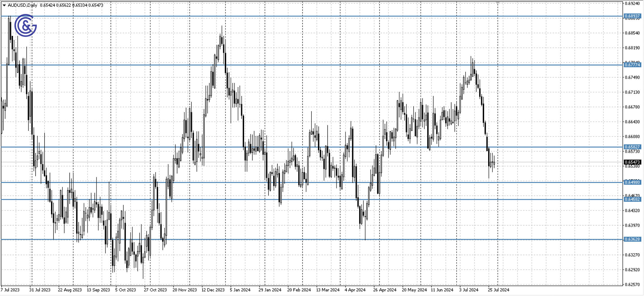
Task: Click the 12 Dec 2023 date label
Action: pos(213,290)
